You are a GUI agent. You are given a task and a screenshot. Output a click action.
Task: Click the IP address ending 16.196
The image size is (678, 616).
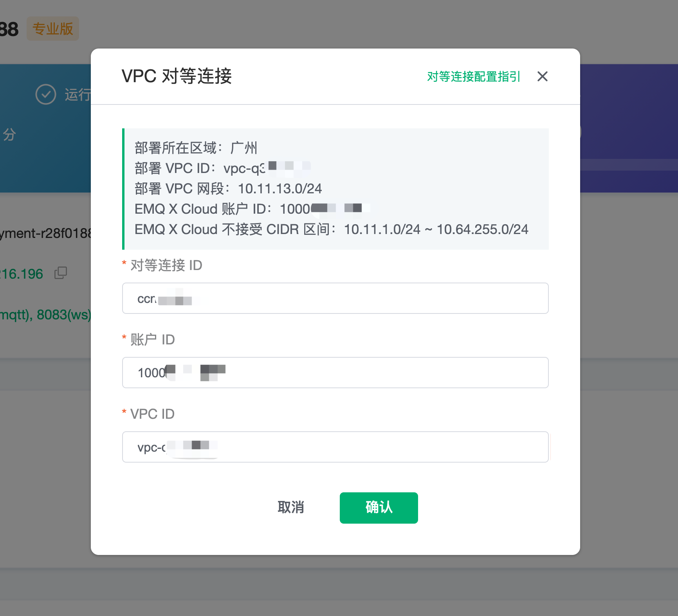22,274
